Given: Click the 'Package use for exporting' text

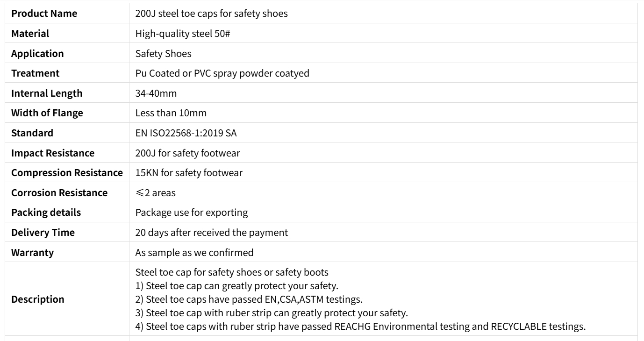Looking at the screenshot, I should [x=191, y=213].
